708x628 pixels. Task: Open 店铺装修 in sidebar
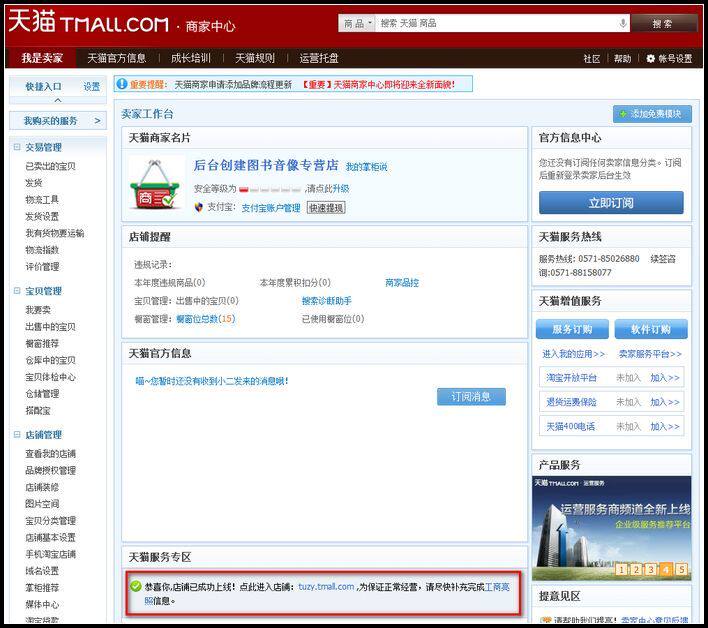pos(42,487)
